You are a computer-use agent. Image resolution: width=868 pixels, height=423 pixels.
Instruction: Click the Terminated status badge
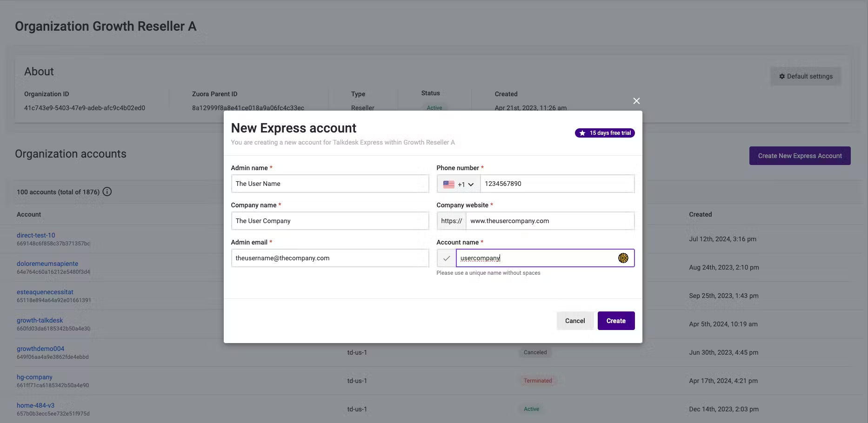[x=538, y=381]
